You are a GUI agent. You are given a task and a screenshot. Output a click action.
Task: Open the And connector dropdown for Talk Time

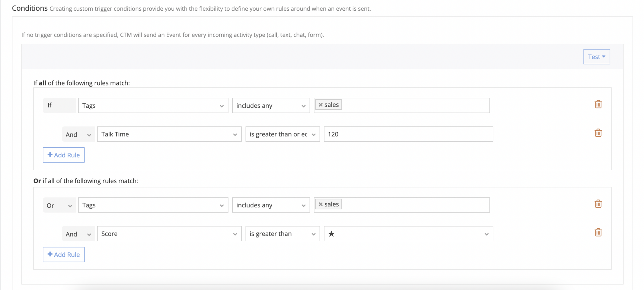click(x=78, y=134)
